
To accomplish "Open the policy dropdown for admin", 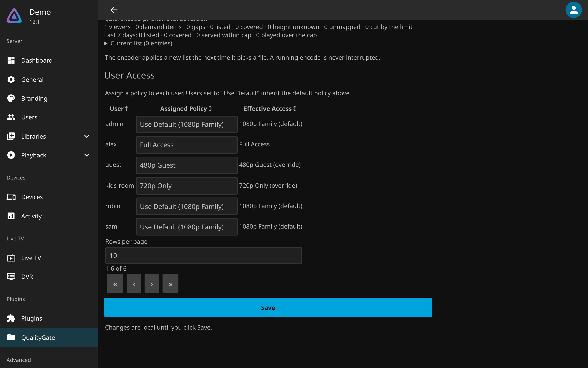I will pyautogui.click(x=187, y=124).
